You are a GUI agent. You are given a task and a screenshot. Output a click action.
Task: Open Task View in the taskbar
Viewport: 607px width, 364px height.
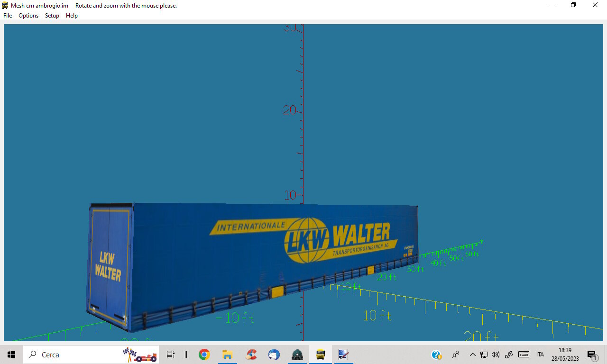coord(171,355)
